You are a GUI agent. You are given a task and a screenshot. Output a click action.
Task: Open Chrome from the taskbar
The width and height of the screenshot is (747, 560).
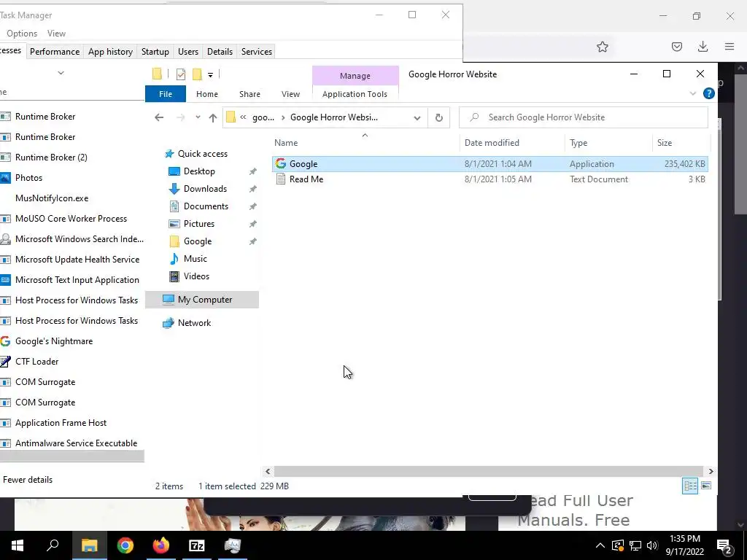(125, 545)
